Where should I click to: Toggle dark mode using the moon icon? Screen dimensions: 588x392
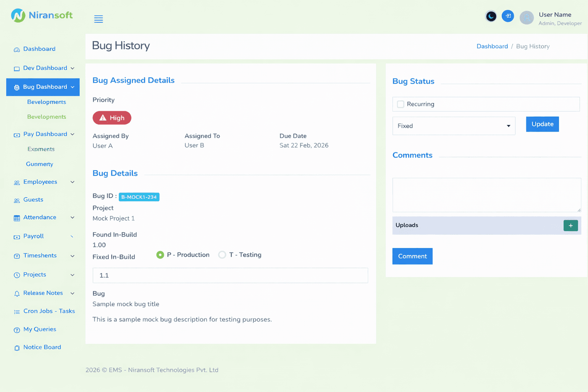(491, 16)
